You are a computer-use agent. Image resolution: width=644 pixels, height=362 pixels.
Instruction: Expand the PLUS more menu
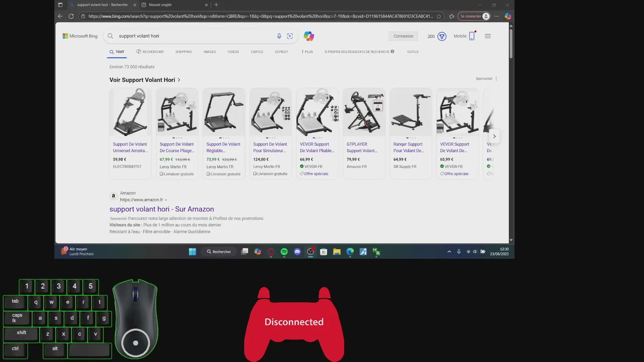click(x=307, y=52)
